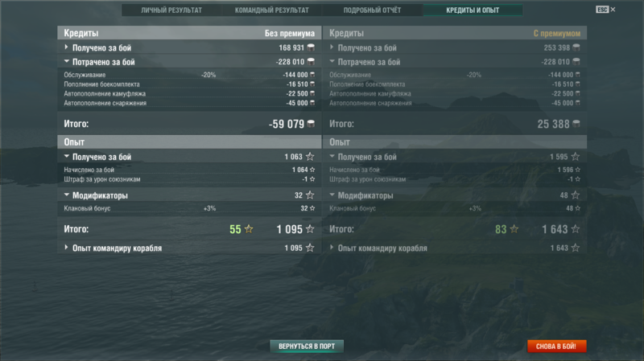Image resolution: width=644 pixels, height=361 pixels.
Task: Click the star icon next to Модификаторы 32
Action: 310,195
